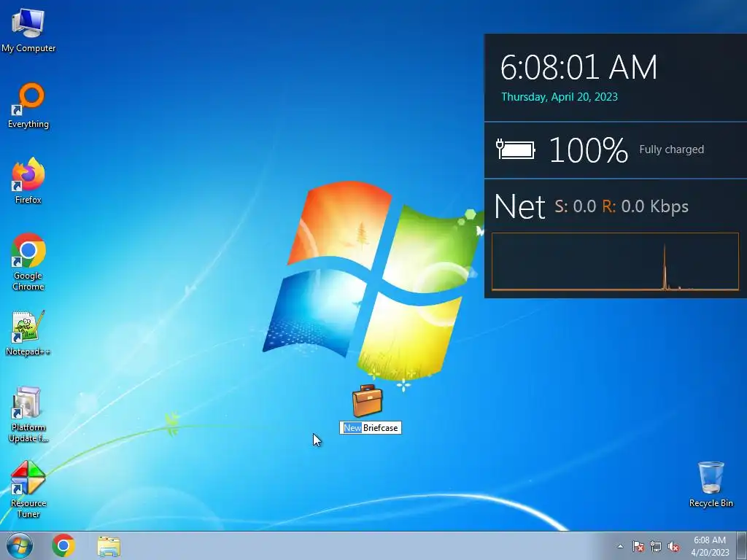
Task: Select the Platform Update desktop shortcut
Action: pyautogui.click(x=28, y=414)
